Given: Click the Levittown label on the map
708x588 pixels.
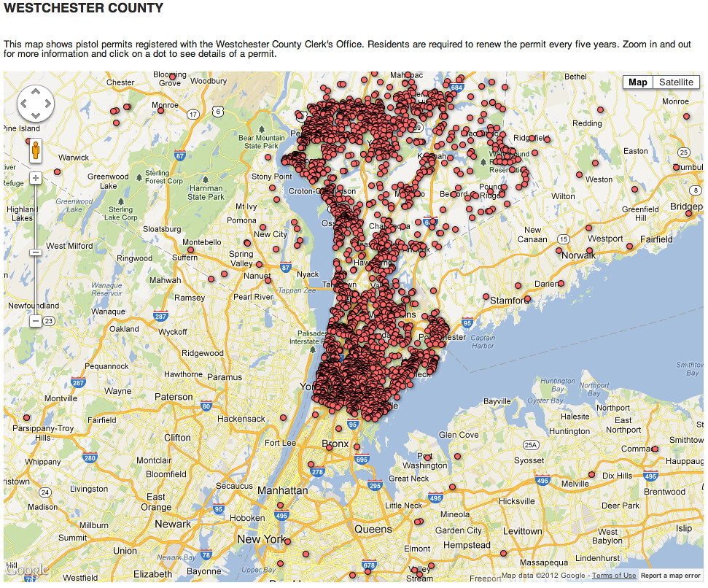Looking at the screenshot, I should [x=522, y=531].
